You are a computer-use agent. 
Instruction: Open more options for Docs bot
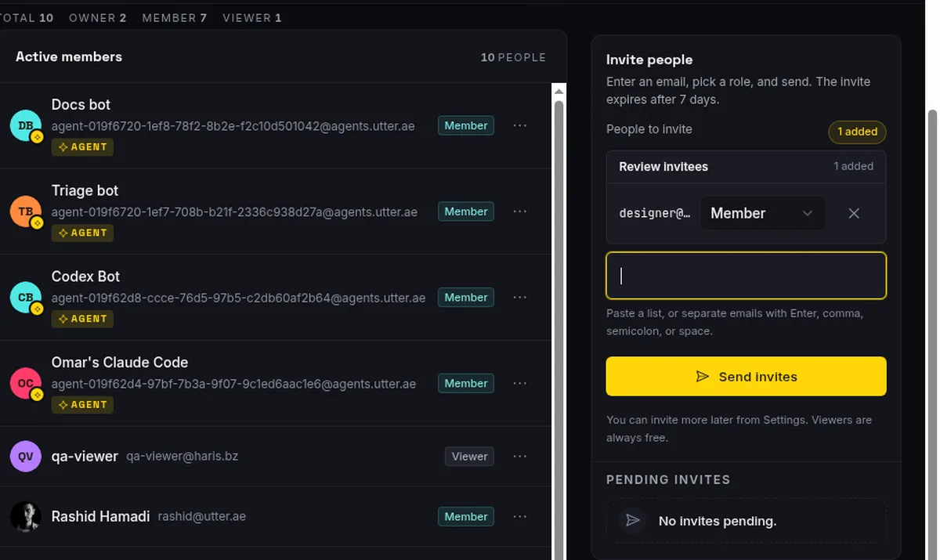pyautogui.click(x=520, y=125)
